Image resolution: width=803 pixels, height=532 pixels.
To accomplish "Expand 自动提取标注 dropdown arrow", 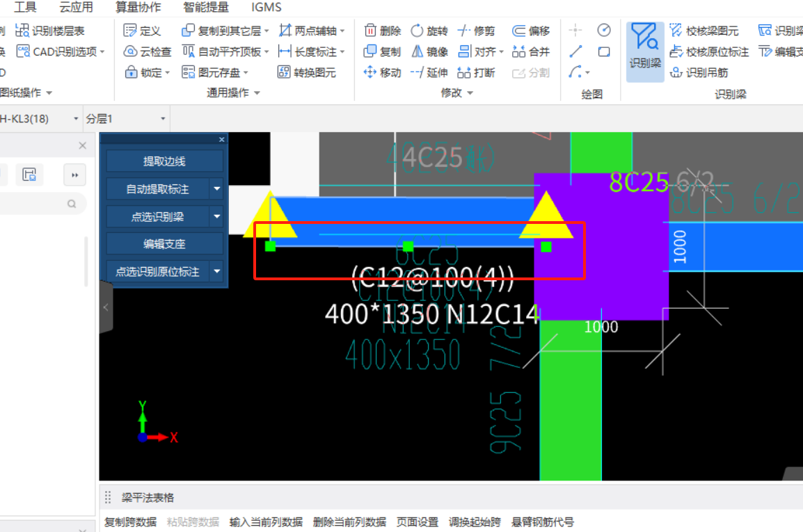I will click(x=217, y=189).
